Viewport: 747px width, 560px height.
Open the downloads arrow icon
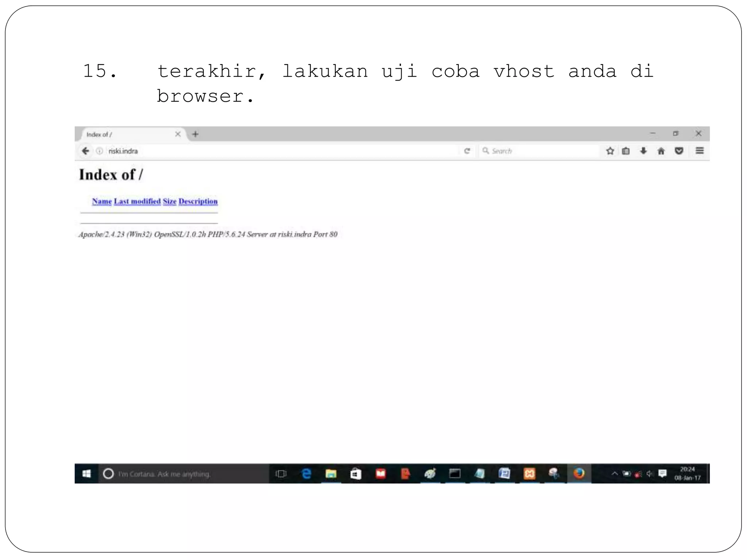(x=643, y=151)
